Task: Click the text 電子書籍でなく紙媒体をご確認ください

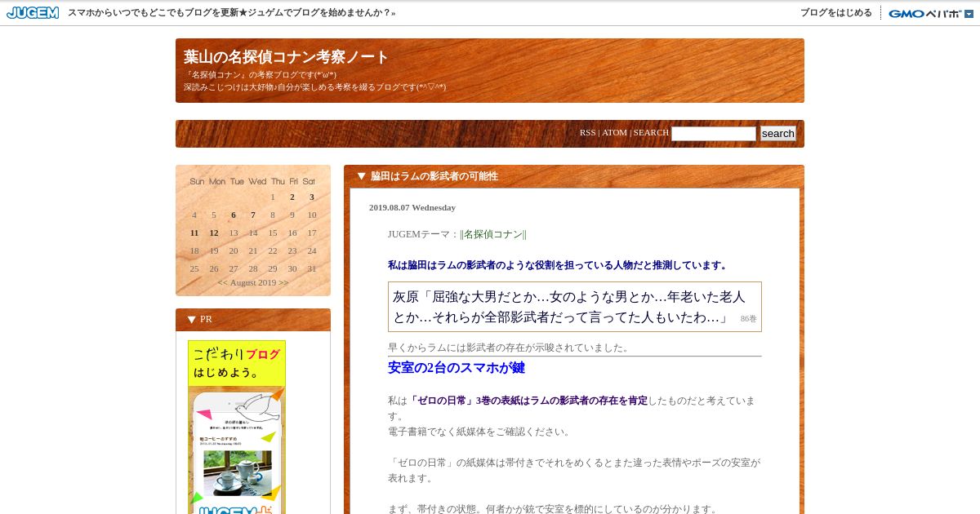Action: (x=479, y=432)
